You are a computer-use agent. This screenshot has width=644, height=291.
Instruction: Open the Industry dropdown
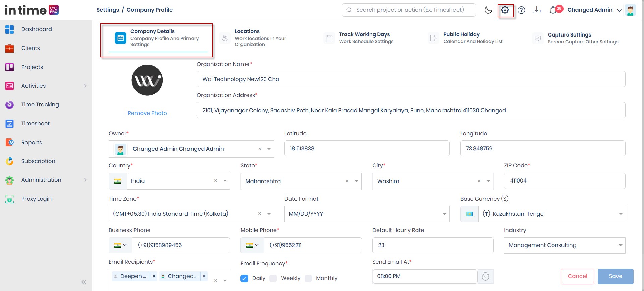point(565,245)
